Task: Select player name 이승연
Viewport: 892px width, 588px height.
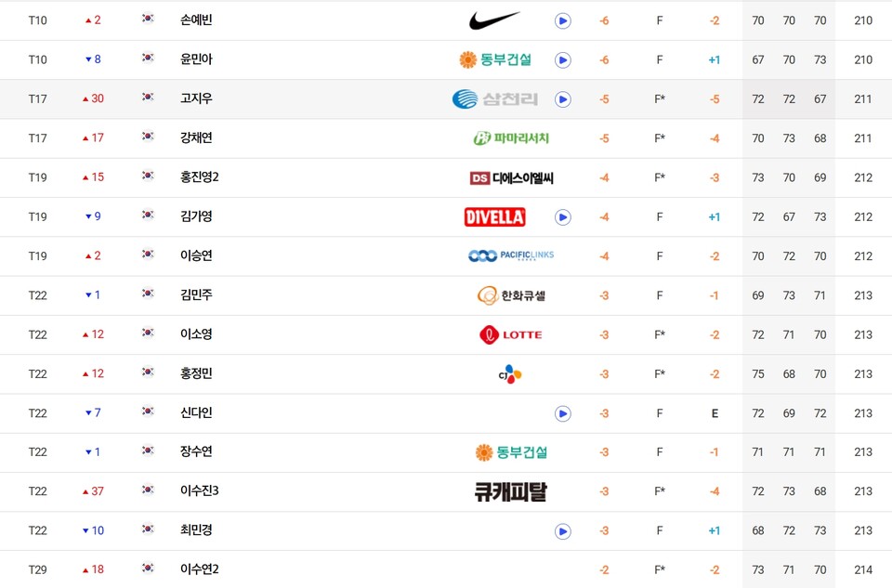Action: (x=196, y=256)
